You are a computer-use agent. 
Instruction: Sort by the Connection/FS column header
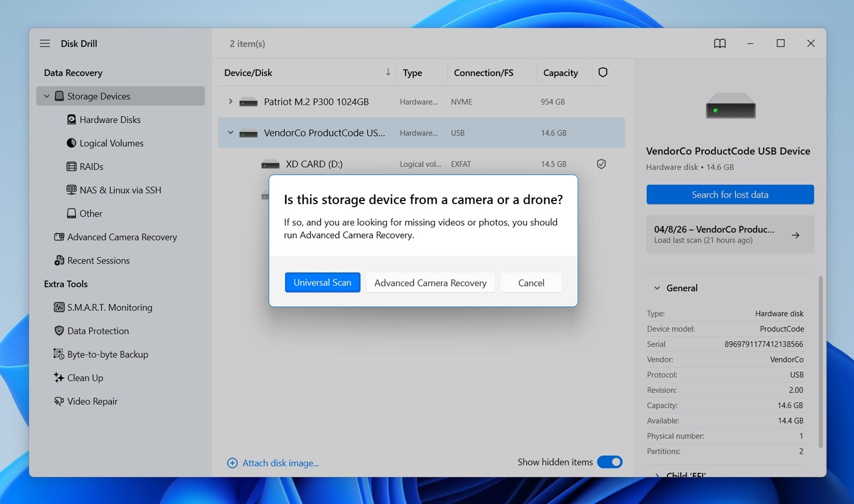pyautogui.click(x=483, y=73)
